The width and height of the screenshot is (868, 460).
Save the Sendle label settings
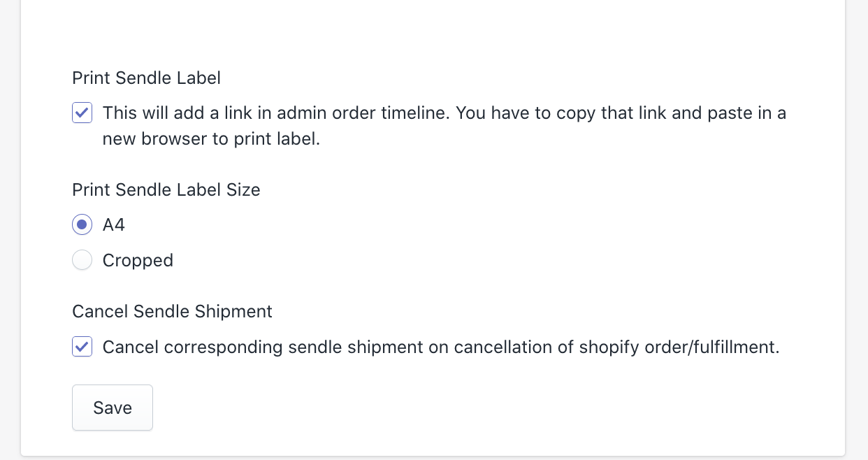(x=112, y=408)
